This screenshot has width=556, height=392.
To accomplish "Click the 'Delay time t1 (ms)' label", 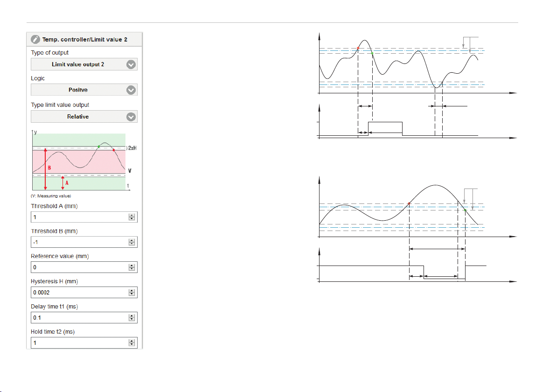I will pyautogui.click(x=54, y=307).
